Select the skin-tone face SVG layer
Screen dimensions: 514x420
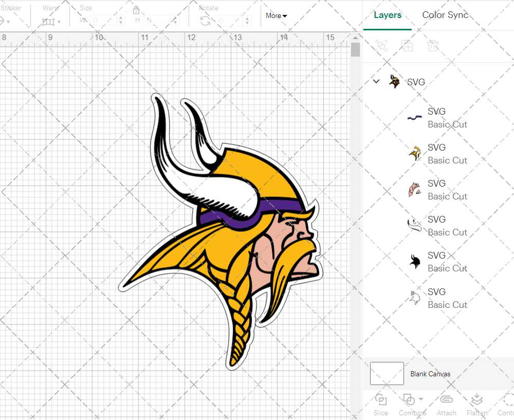tap(436, 190)
